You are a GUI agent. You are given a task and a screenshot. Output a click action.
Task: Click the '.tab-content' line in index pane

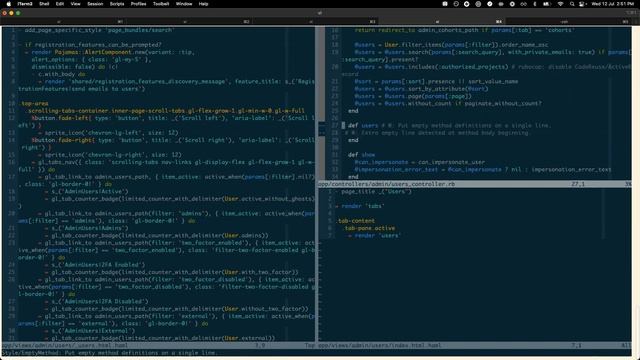pos(355,221)
